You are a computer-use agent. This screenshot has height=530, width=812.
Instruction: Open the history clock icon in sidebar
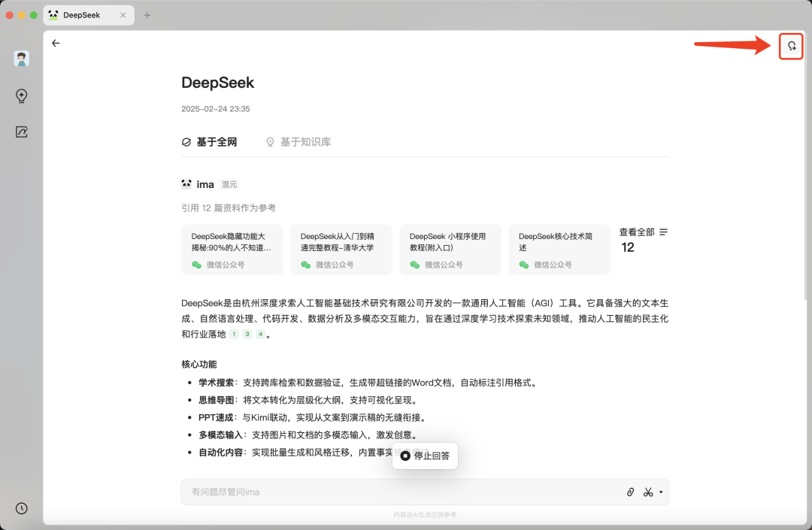pyautogui.click(x=21, y=508)
